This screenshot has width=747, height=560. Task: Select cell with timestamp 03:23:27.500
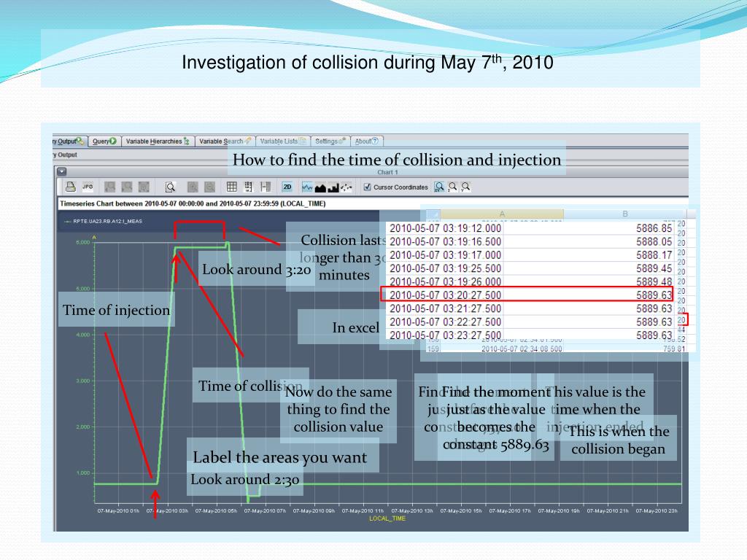pos(445,335)
